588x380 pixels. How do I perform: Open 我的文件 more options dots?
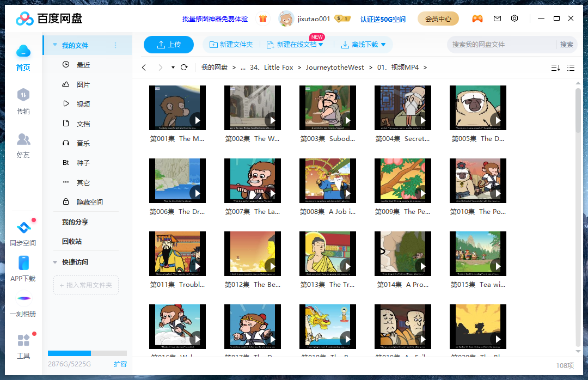coord(115,45)
